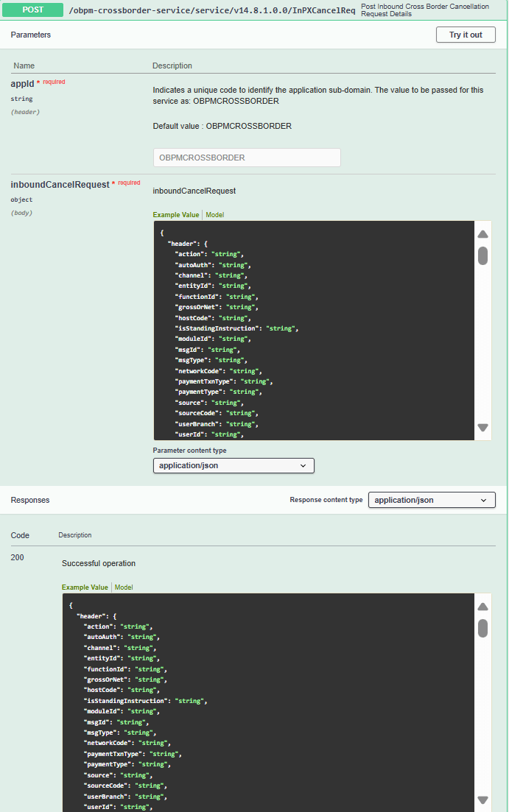The width and height of the screenshot is (509, 812).
Task: Click the response example scroll-down arrow
Action: point(482,800)
